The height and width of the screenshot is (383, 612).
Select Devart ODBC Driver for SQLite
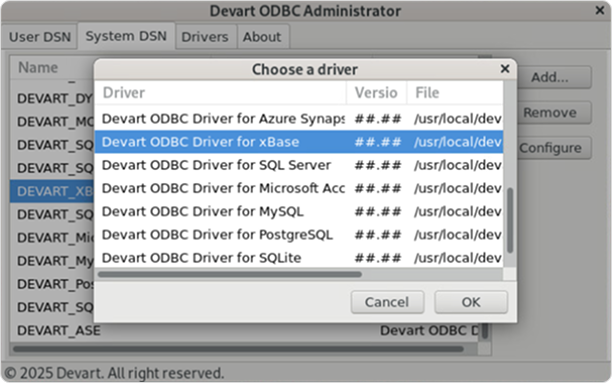tap(299, 258)
